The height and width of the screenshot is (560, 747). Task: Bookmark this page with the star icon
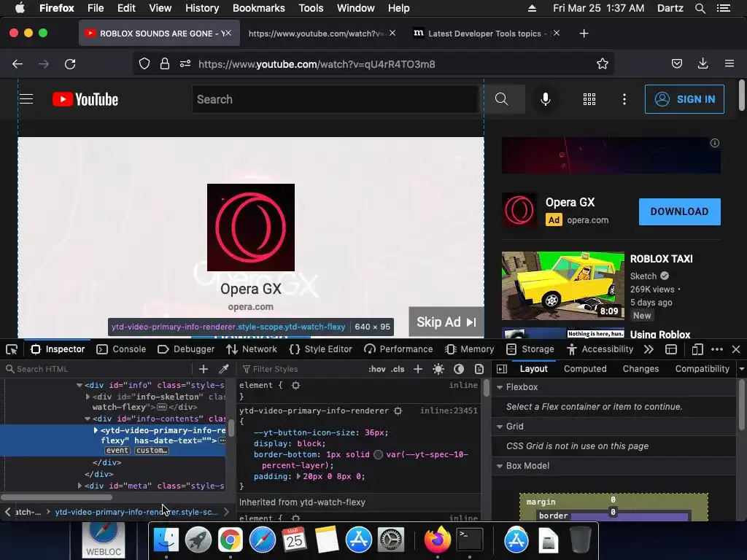[602, 64]
